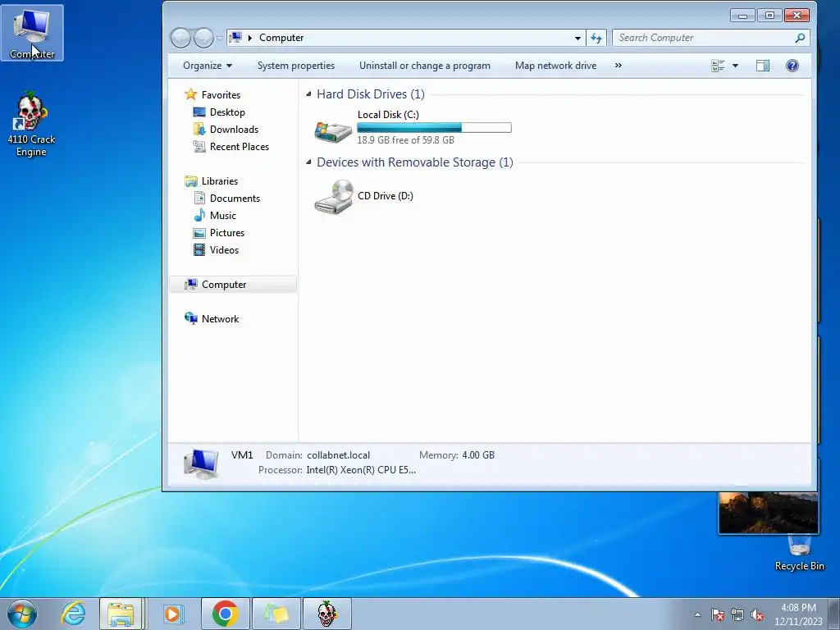840x630 pixels.
Task: Click the Change your view icon
Action: [718, 66]
